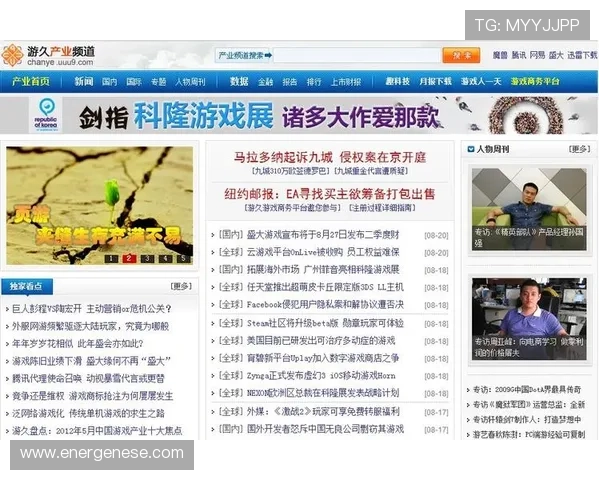The height and width of the screenshot is (480, 600).
Task: Click the cracked-earth seedling slideshow image
Action: [x=99, y=206]
